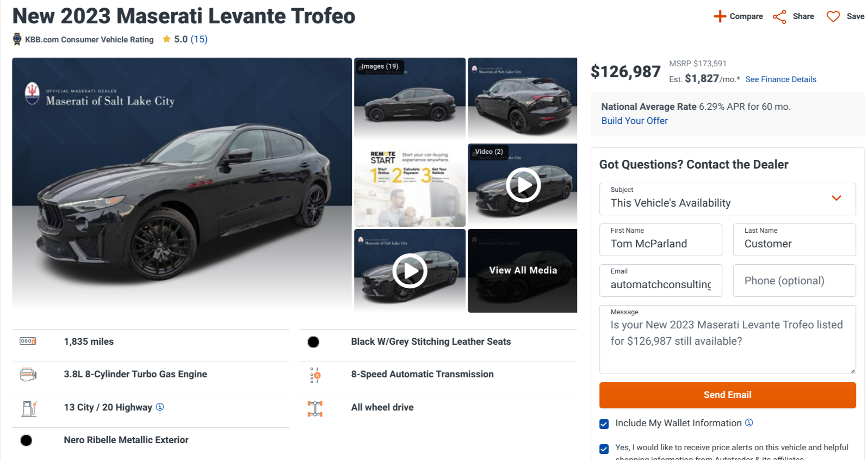868x460 pixels.
Task: Click the Nero Ribelle exterior color swatch
Action: [x=26, y=440]
